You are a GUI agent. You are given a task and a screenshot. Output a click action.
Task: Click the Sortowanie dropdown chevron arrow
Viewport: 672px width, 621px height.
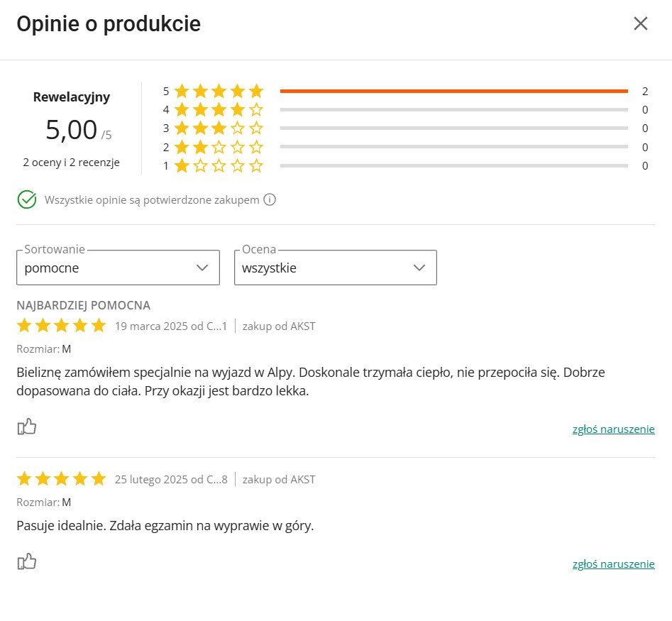coord(202,268)
